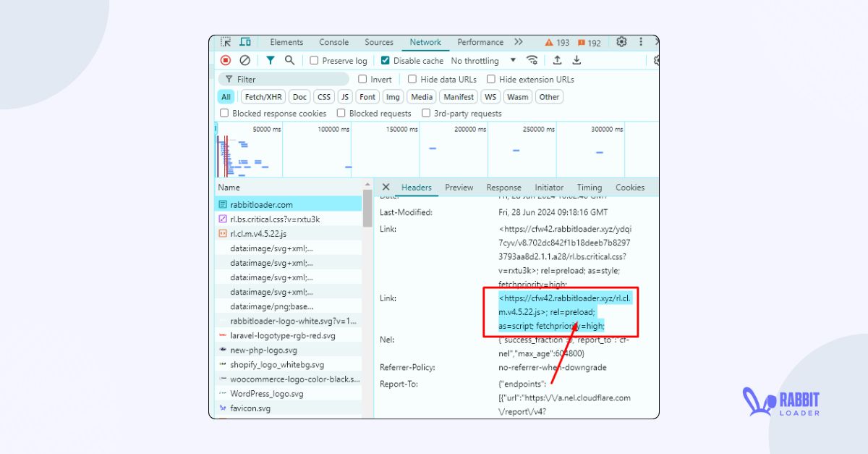Open network search magnifier

point(289,61)
